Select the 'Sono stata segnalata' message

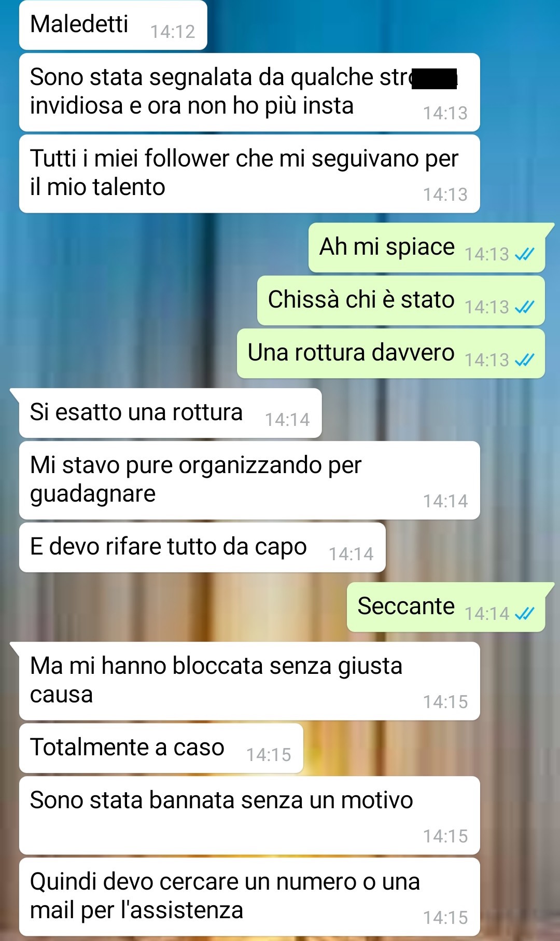point(249,92)
